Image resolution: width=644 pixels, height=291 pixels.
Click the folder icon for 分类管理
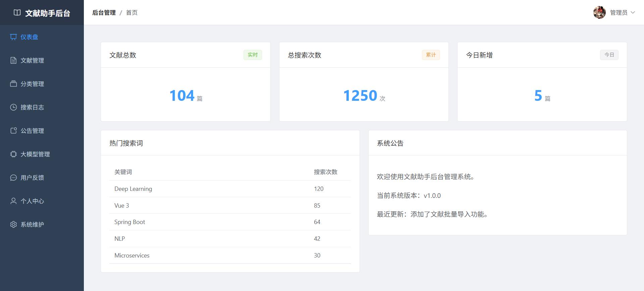coord(13,84)
